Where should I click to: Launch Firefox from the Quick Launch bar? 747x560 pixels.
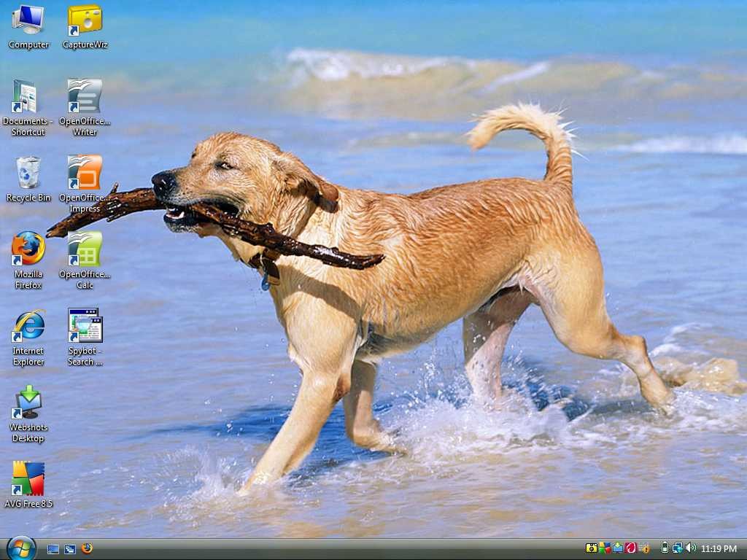87,548
